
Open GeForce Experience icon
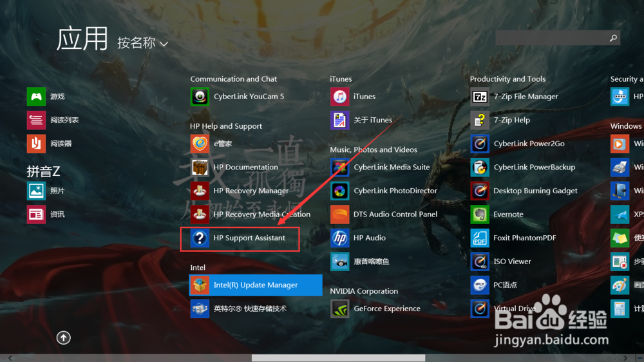coord(339,309)
